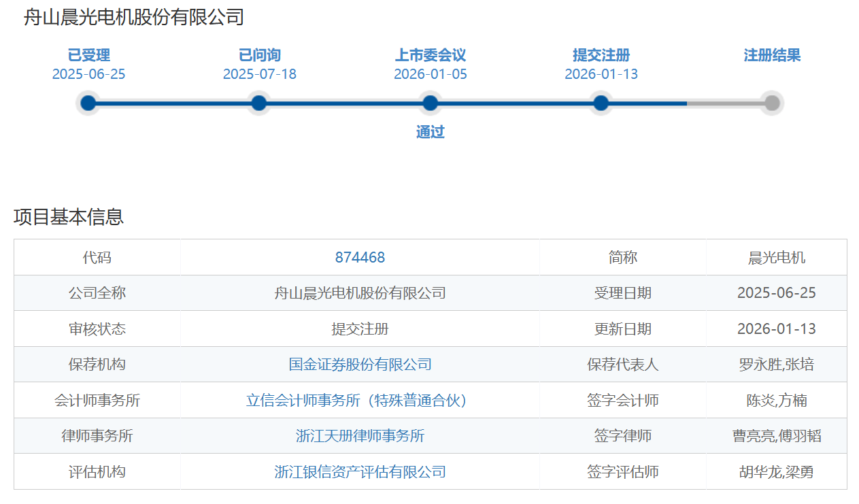Open law firm link 浙江天册律师事务所
859x504 pixels.
click(360, 435)
